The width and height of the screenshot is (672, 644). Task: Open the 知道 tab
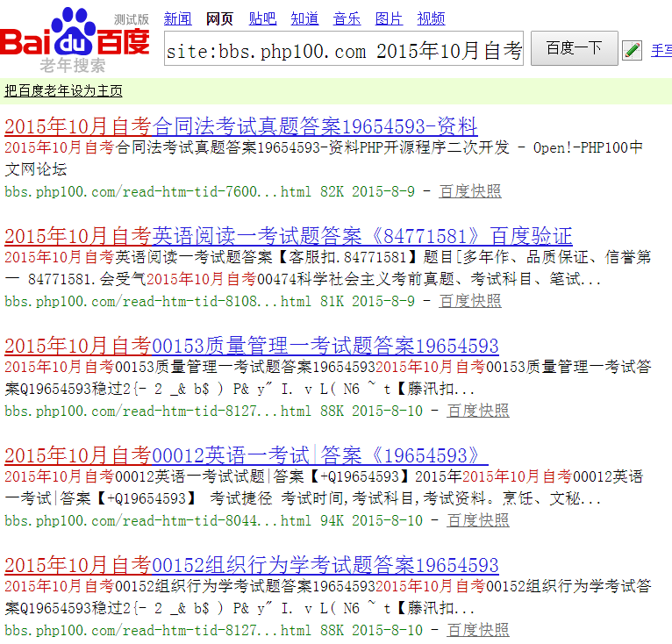304,19
